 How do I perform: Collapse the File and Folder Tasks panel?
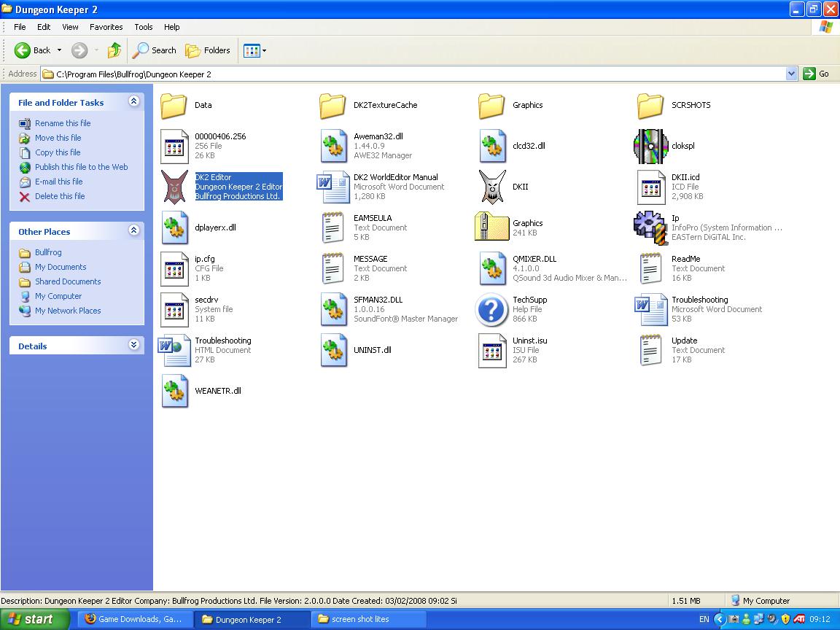133,102
